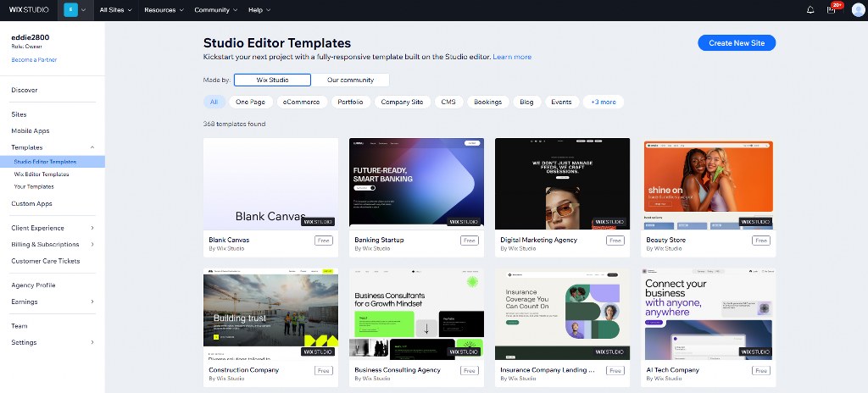Open the AI Tech Company thumbnail
The image size is (868, 393).
708,314
